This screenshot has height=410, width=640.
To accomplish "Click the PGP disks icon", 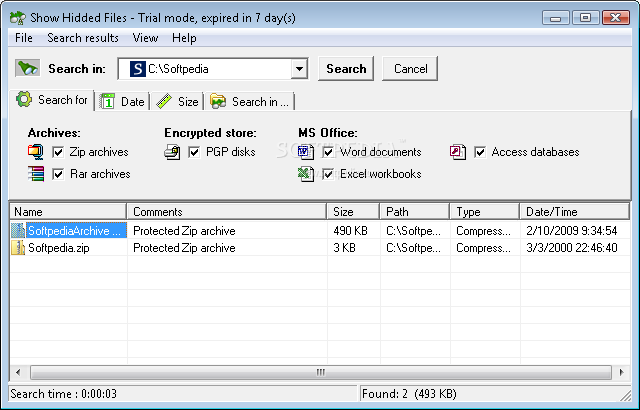I will [172, 152].
